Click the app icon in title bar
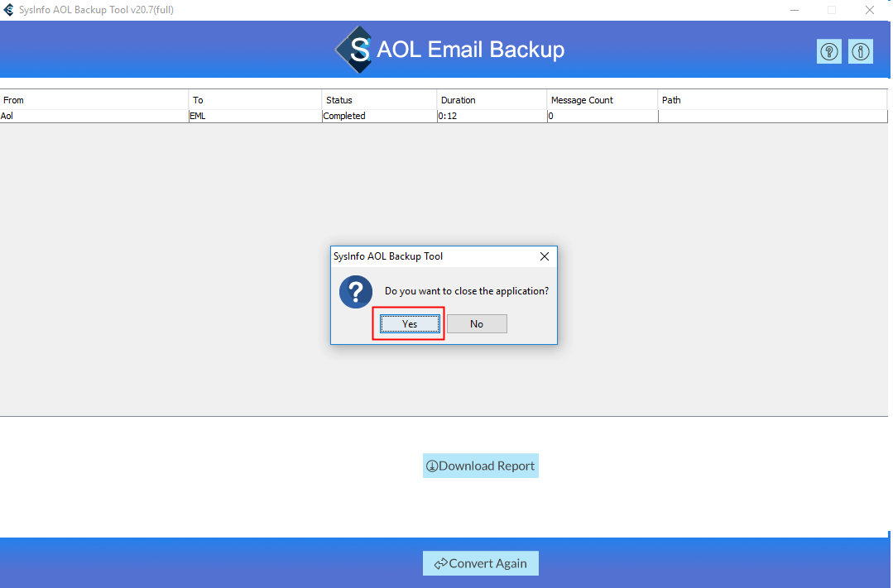 point(8,10)
